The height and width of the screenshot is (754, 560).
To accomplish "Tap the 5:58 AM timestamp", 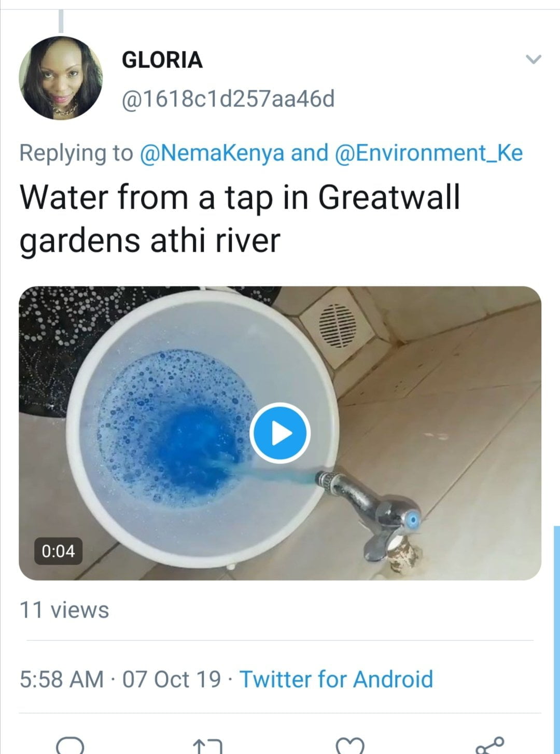I will (61, 679).
